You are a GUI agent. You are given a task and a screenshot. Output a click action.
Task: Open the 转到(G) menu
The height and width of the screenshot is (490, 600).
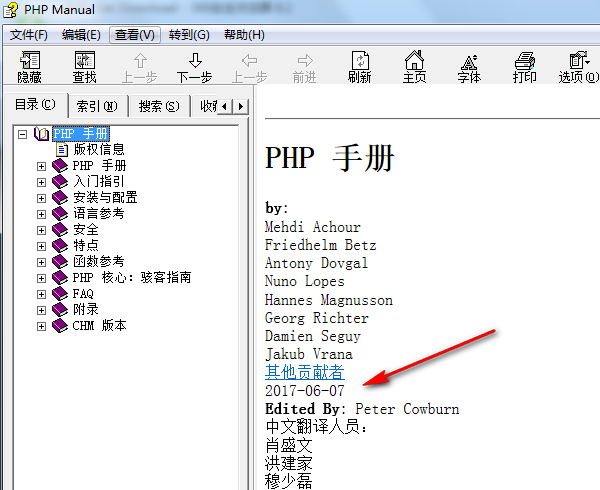tap(189, 35)
